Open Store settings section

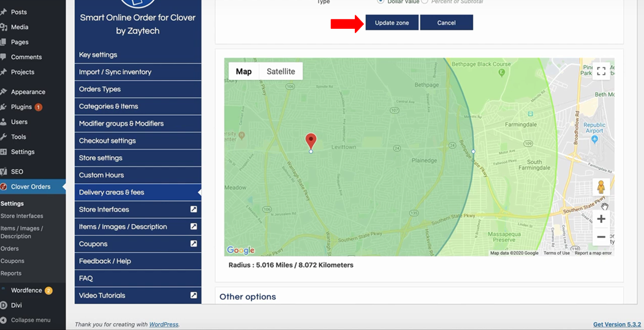coord(138,158)
